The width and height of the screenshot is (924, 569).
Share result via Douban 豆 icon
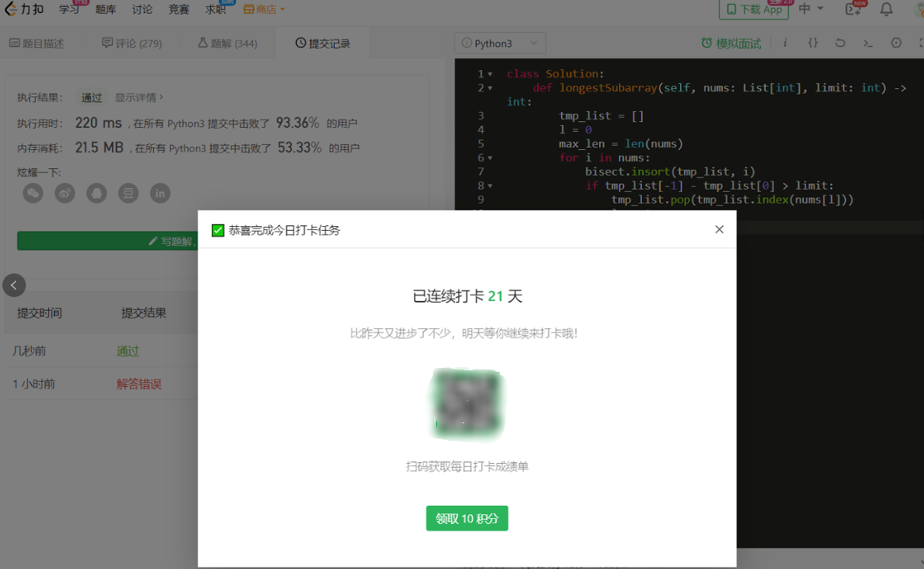tap(128, 193)
